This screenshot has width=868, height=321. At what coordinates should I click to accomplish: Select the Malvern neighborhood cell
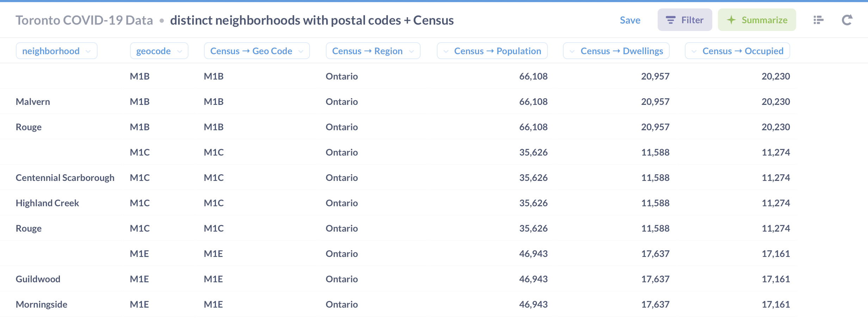(33, 102)
